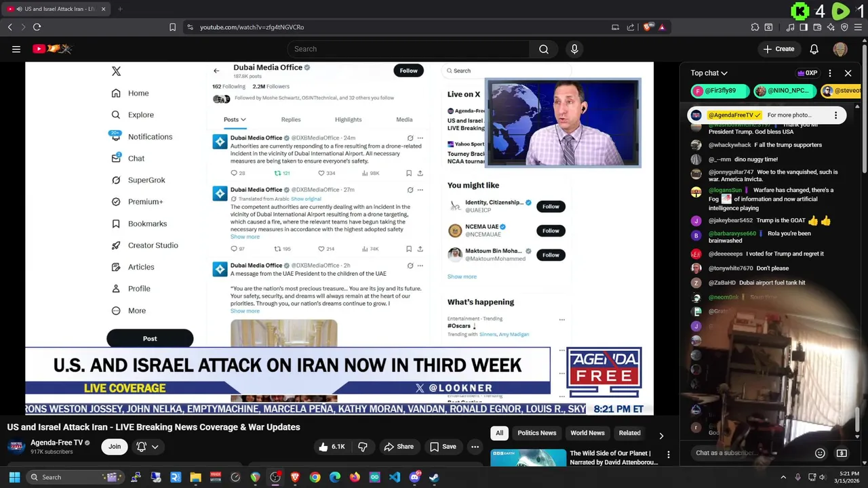
Task: Open Discord from the taskbar
Action: click(x=414, y=477)
